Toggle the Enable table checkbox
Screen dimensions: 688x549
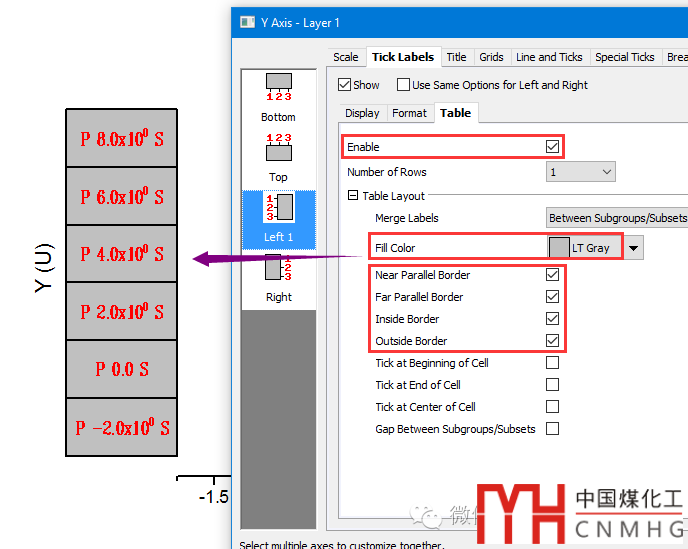(x=552, y=147)
